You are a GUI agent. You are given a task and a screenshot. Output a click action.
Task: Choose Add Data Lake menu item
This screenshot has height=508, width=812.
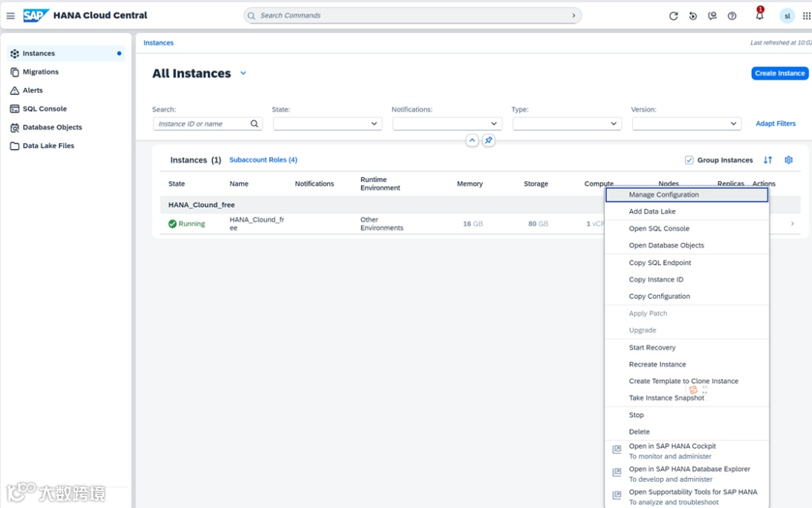[x=686, y=211]
